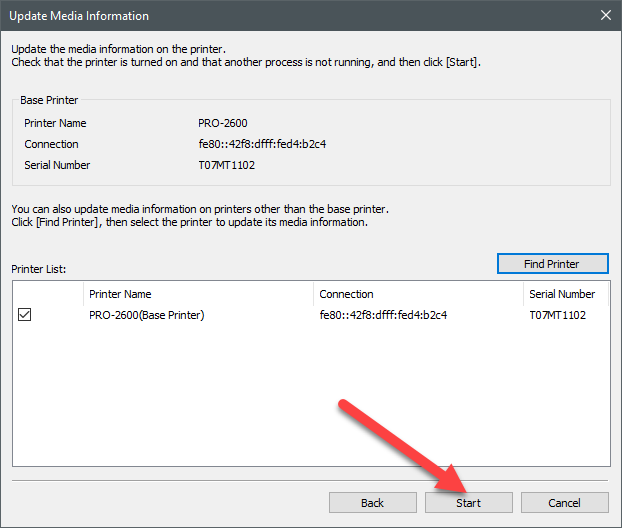Click the blank checkbox column header
622x528 pixels.
click(47, 294)
